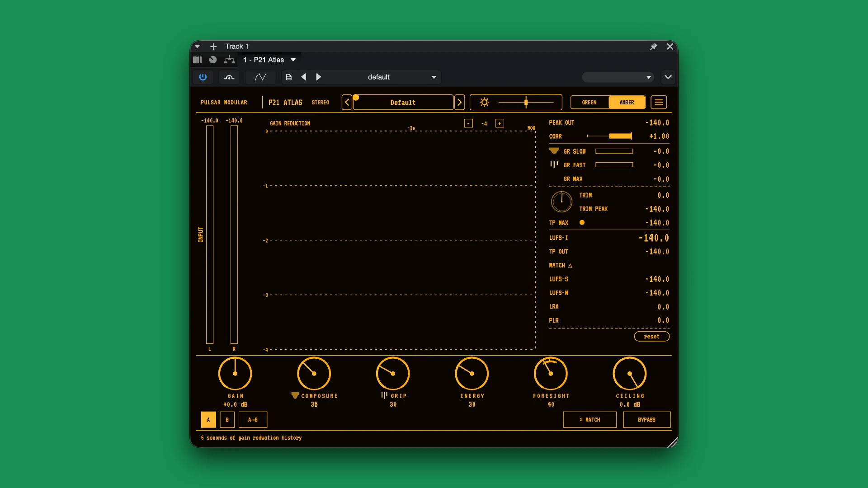
Task: Click the sun brightness icon
Action: (484, 103)
